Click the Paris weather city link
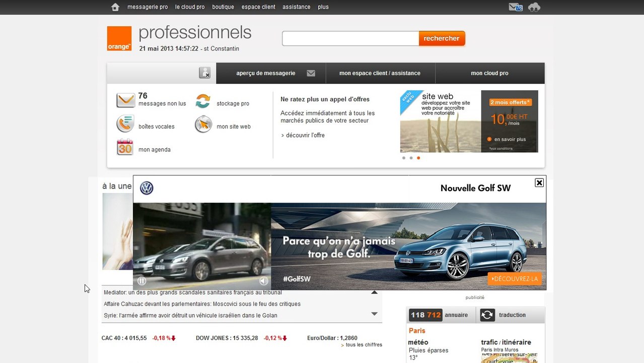This screenshot has width=644, height=363. [417, 331]
